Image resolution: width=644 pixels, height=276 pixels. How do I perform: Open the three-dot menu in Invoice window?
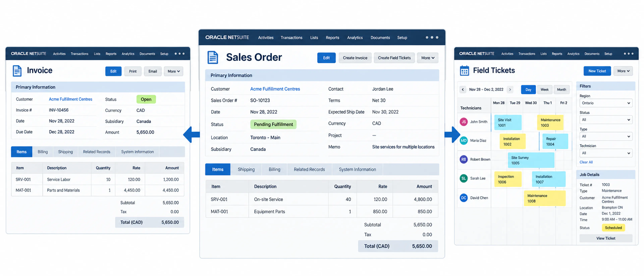pyautogui.click(x=179, y=54)
